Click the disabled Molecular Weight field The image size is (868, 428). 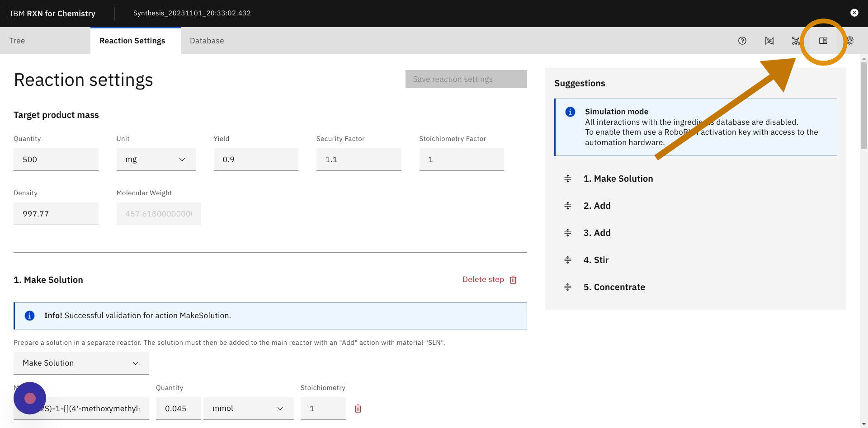(x=159, y=214)
